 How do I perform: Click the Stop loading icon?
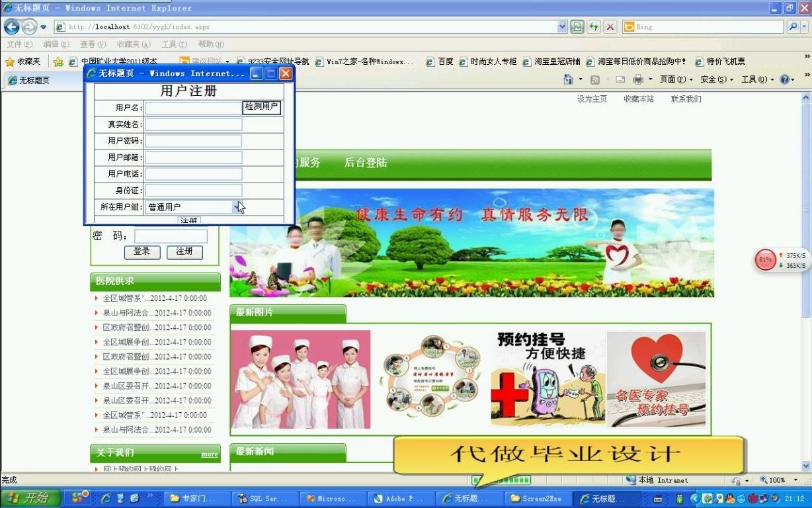[610, 26]
